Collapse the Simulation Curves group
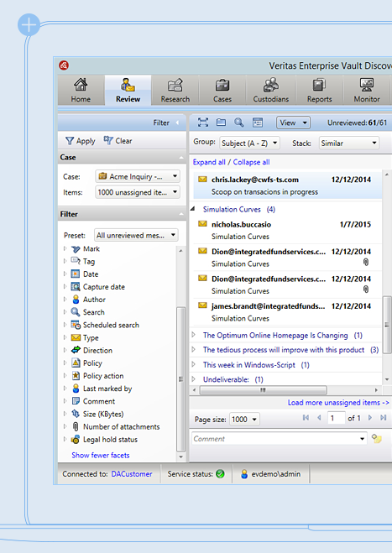The width and height of the screenshot is (392, 553). click(193, 209)
